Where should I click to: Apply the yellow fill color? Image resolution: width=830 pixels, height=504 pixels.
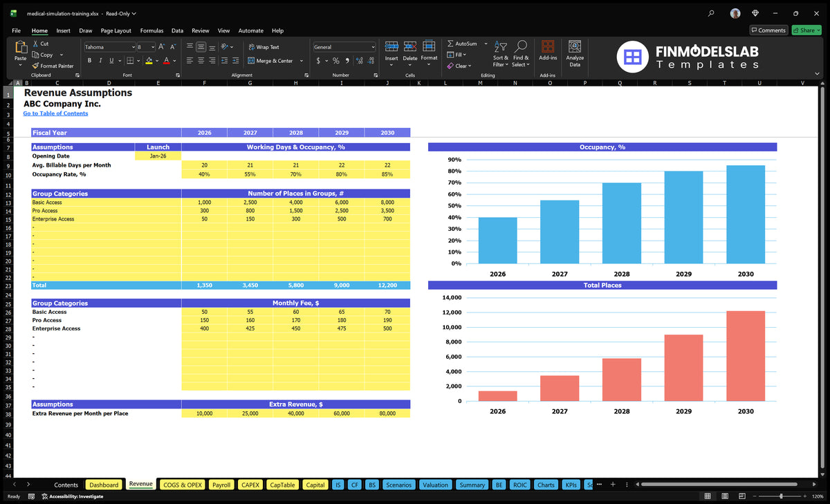point(149,61)
